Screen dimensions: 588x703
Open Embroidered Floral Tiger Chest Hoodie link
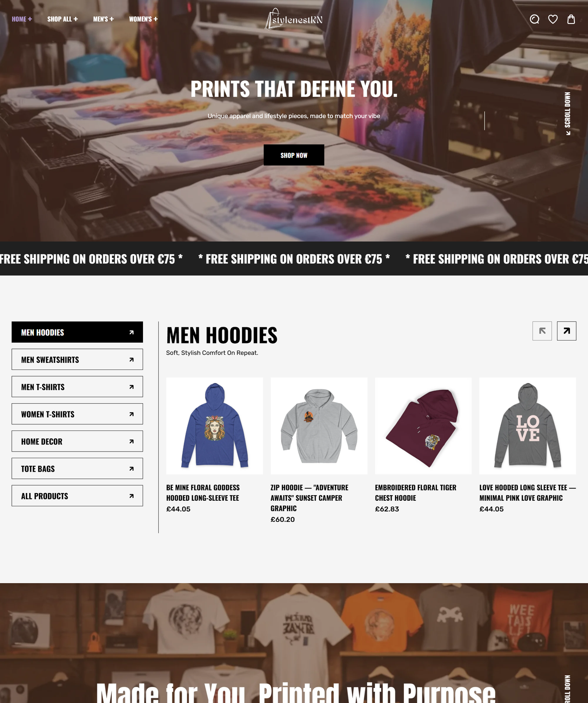416,493
